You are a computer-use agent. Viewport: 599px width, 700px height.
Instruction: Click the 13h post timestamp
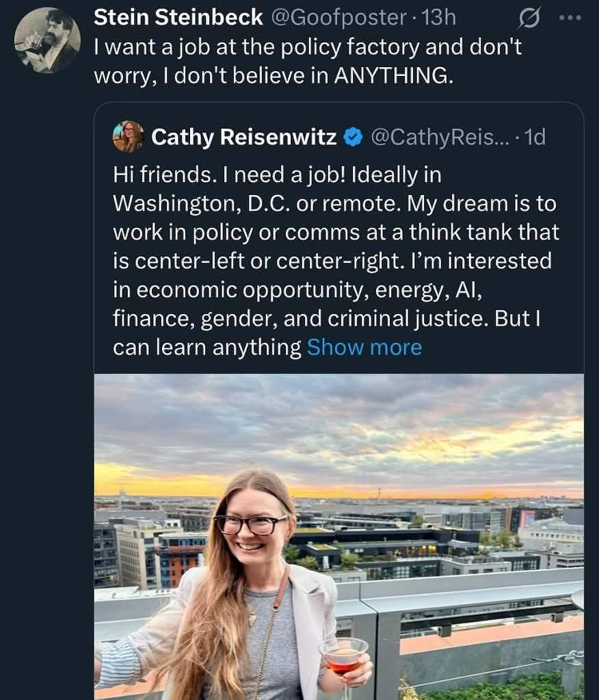[439, 18]
